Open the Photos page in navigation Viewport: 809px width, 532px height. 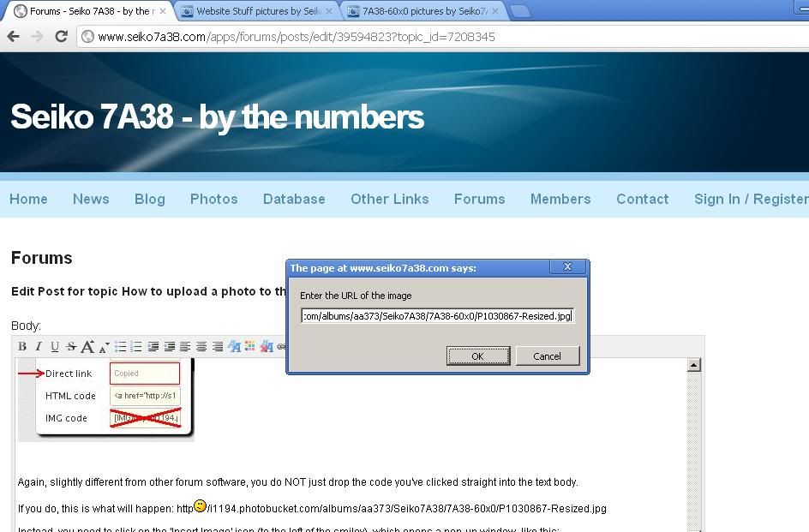(213, 199)
